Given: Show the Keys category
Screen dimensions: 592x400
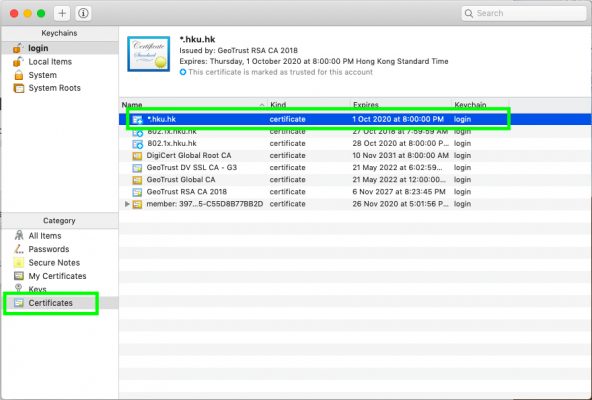Looking at the screenshot, I should pos(59,289).
